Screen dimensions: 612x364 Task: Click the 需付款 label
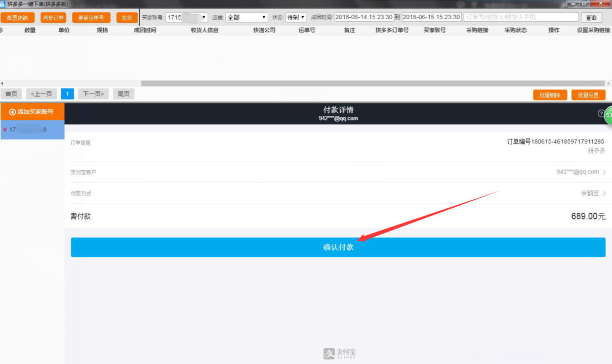pyautogui.click(x=80, y=216)
